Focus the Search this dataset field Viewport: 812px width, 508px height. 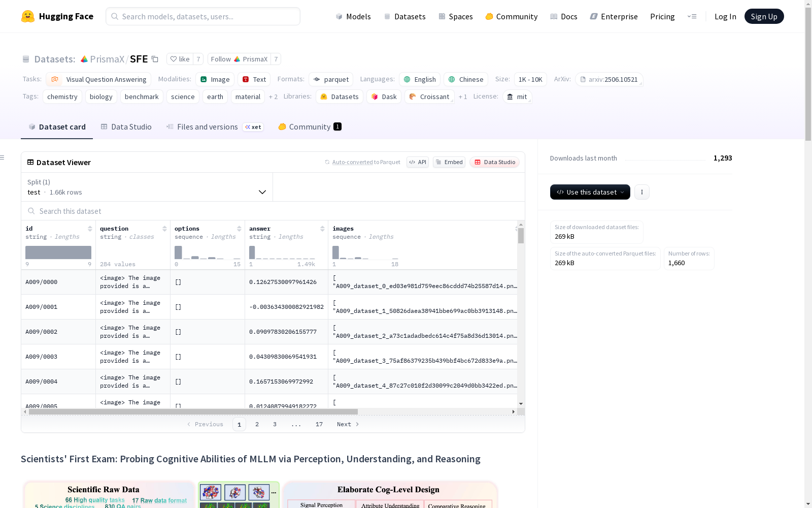tap(273, 211)
